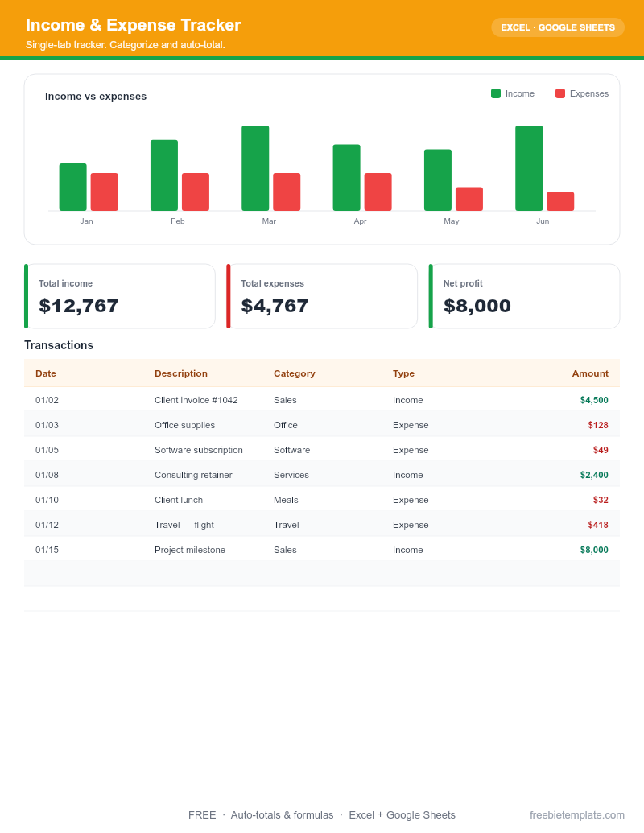Click the 'Income & Expense Tracker' title

pos(134,25)
